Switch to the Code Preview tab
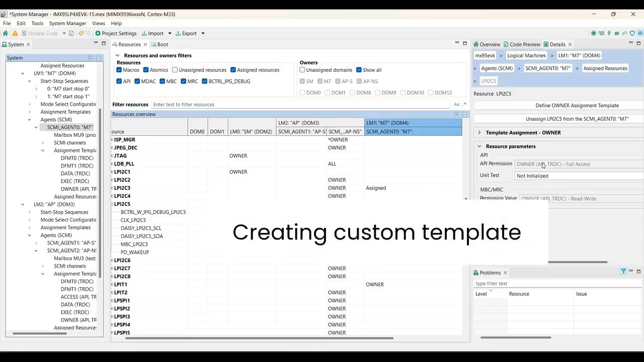The width and height of the screenshot is (644, 362). tap(521, 44)
